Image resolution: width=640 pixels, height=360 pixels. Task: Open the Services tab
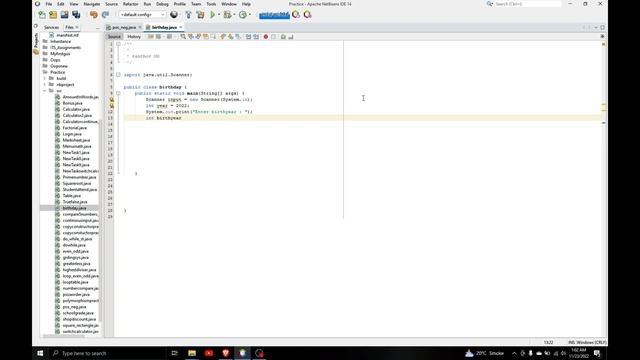51,27
